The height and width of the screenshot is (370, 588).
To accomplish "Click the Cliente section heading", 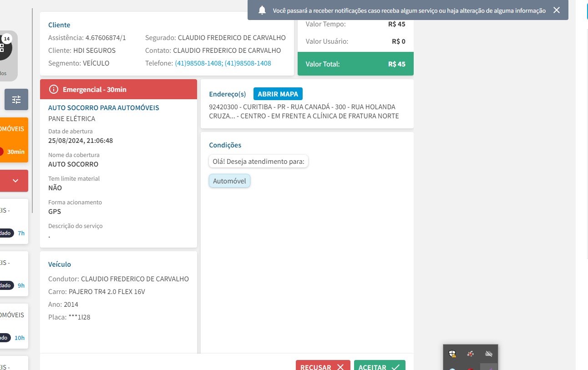I will point(59,25).
